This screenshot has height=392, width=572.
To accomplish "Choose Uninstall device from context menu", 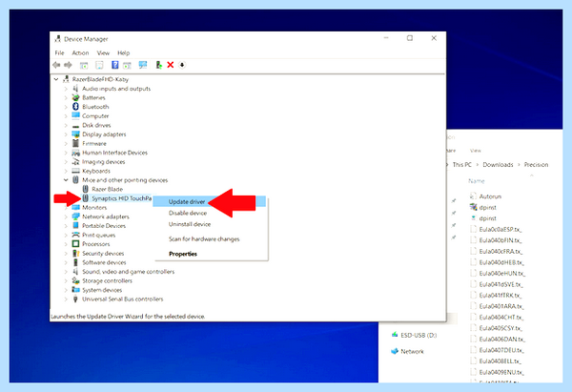I will [190, 224].
